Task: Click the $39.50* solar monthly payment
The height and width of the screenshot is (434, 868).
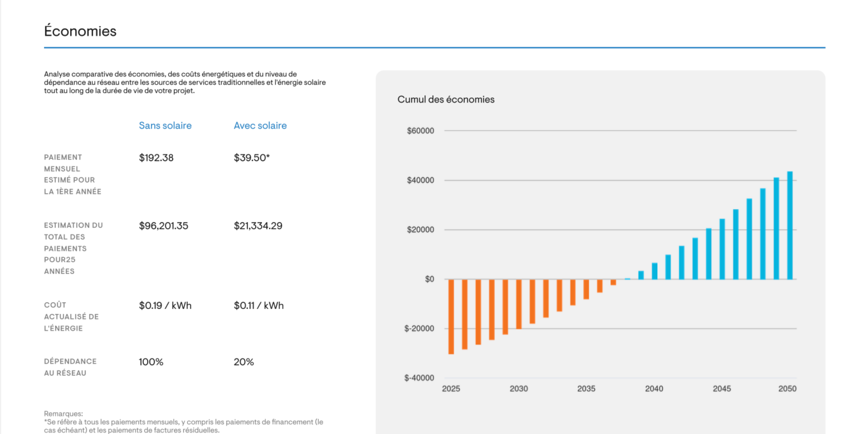Action: point(252,158)
